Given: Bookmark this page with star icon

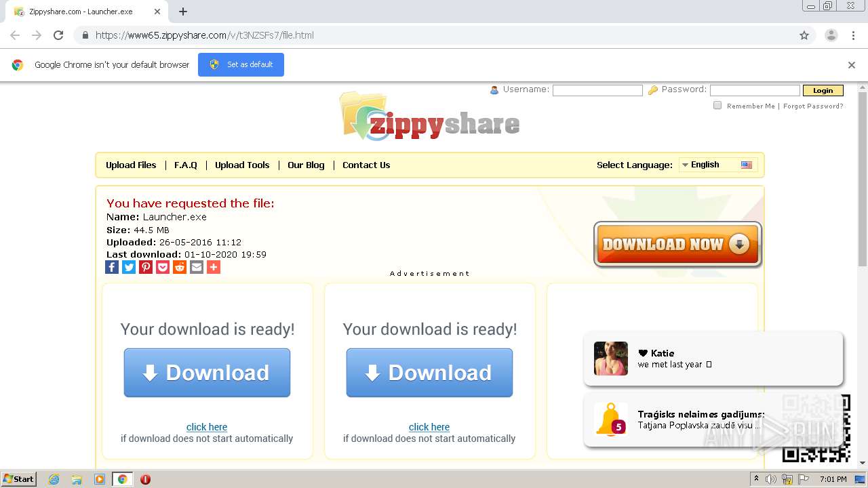Looking at the screenshot, I should [x=804, y=35].
